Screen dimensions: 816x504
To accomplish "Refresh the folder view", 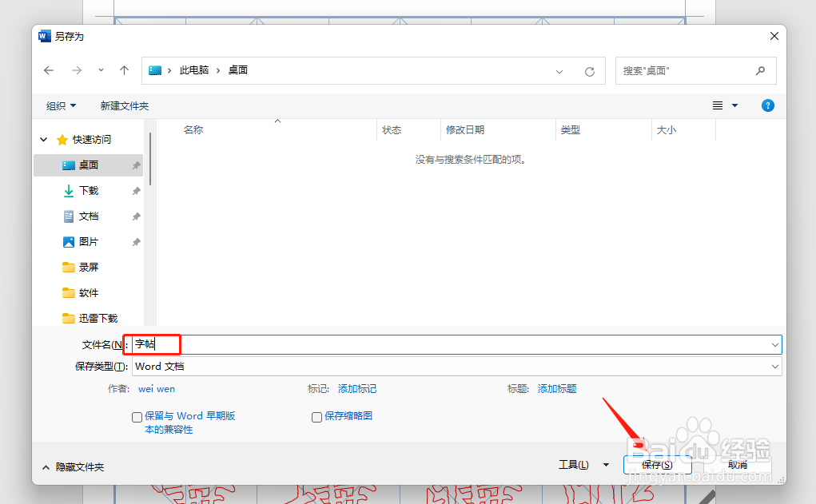I will [590, 70].
